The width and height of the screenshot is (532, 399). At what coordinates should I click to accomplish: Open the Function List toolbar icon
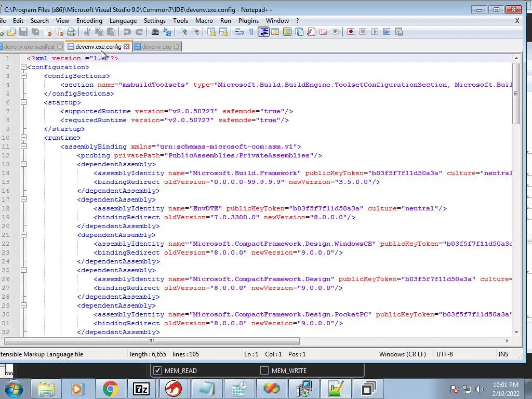311,32
